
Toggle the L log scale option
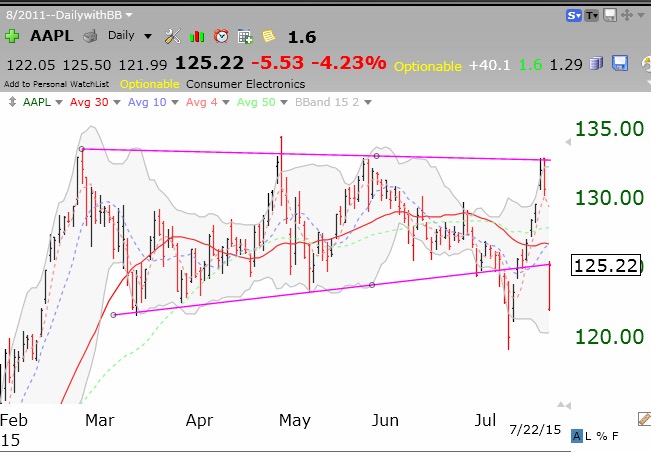[589, 437]
